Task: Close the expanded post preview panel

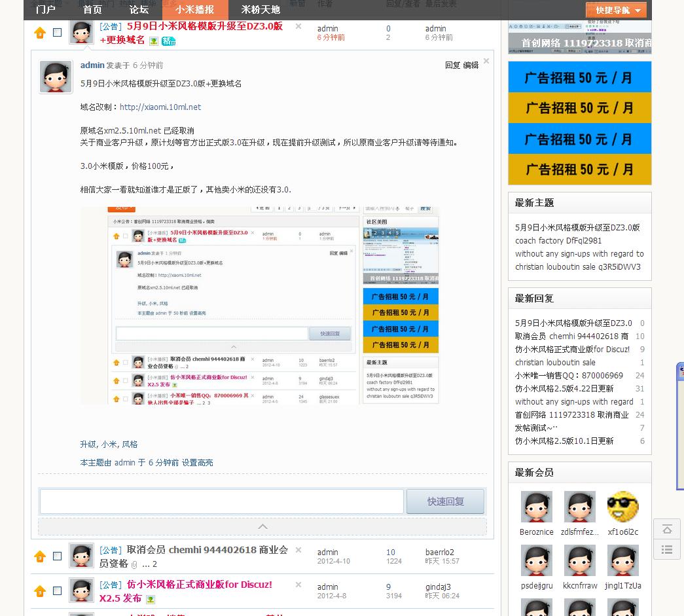Action: (486, 61)
